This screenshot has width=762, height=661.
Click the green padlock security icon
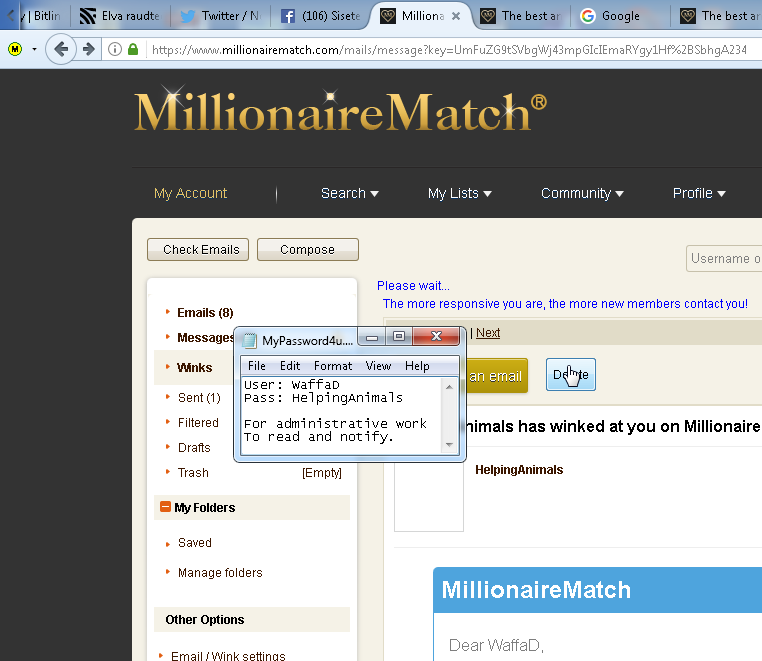[133, 49]
